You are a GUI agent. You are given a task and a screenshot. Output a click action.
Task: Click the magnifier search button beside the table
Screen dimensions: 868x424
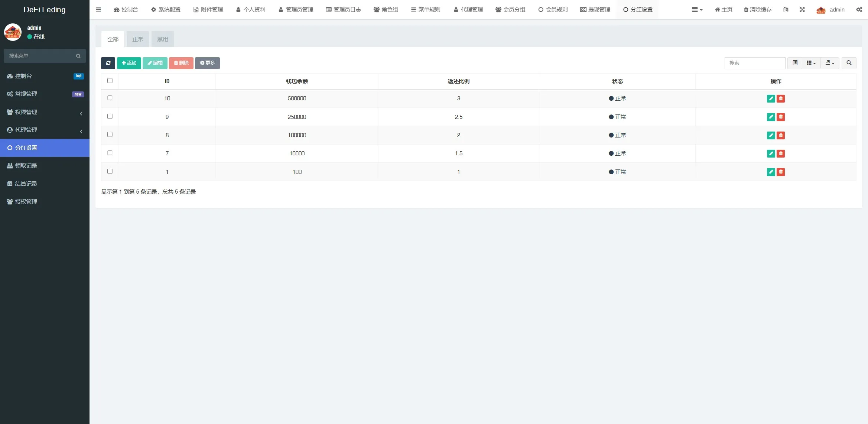849,63
